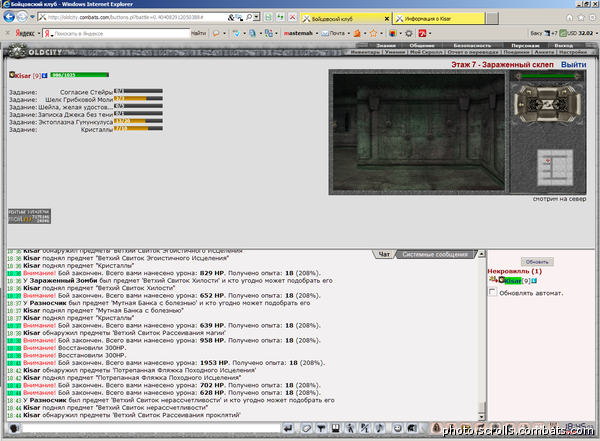Image resolution: width=600 pixels, height=441 pixels.
Task: Click the chat save floppy icon
Action: [x=336, y=428]
